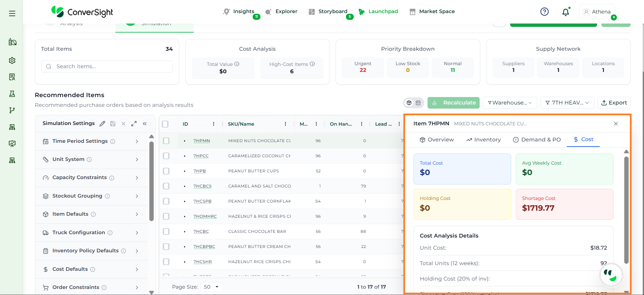Click the hamburger menu icon
The height and width of the screenshot is (295, 644).
click(x=12, y=13)
